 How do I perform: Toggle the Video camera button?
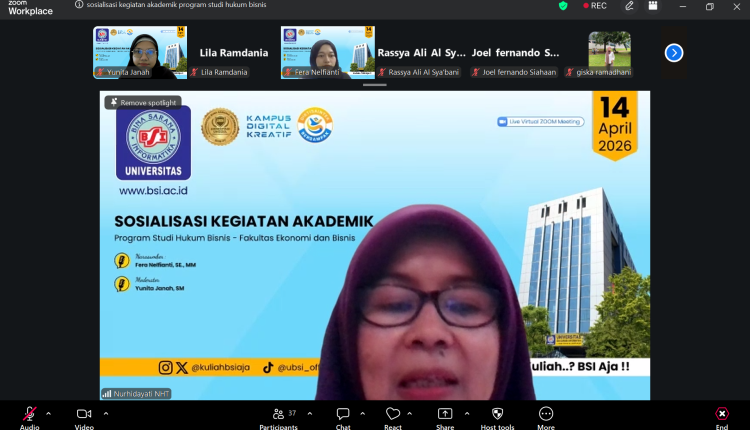point(84,414)
